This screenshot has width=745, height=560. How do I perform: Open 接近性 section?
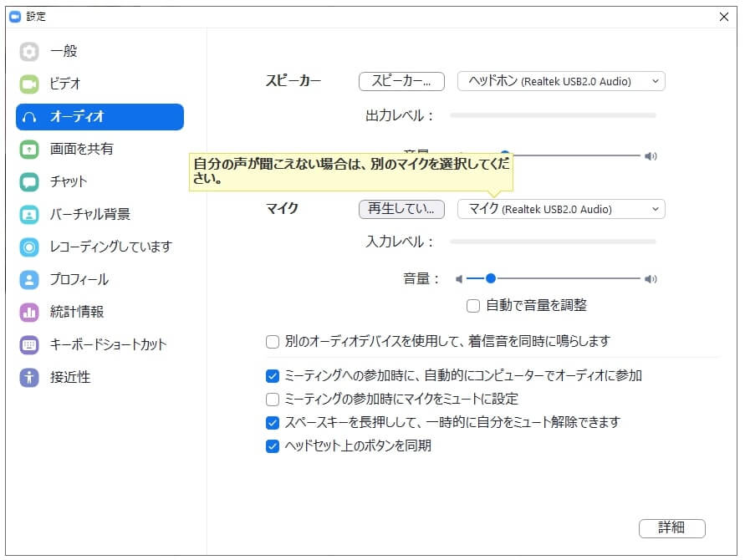100,378
